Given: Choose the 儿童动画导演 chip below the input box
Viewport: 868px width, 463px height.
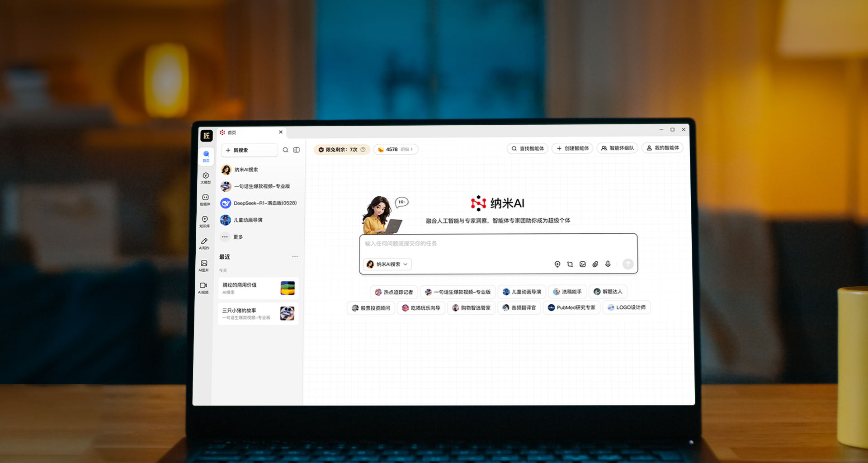Looking at the screenshot, I should 522,292.
